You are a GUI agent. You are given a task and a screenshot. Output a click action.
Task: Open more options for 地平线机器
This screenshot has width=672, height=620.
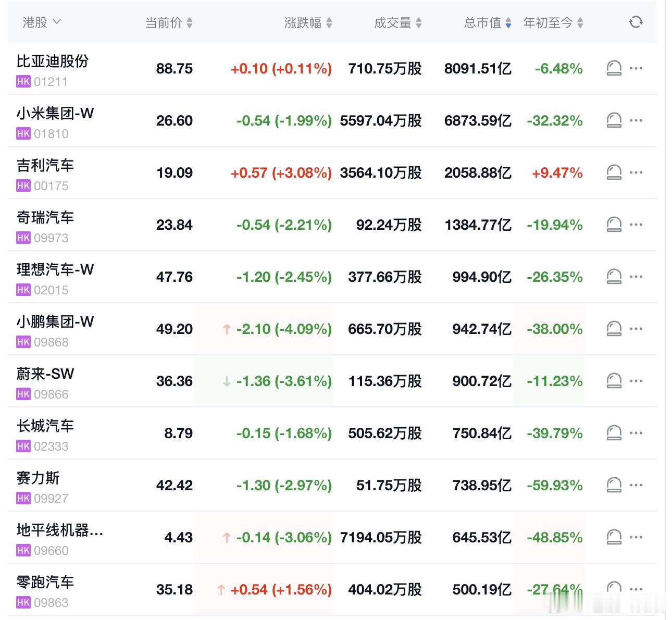click(x=636, y=537)
